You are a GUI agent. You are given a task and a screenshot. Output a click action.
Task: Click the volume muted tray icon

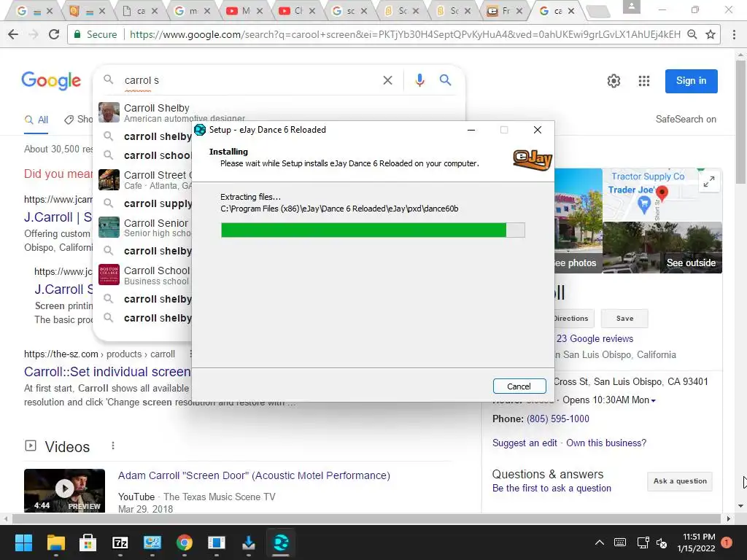point(662,542)
